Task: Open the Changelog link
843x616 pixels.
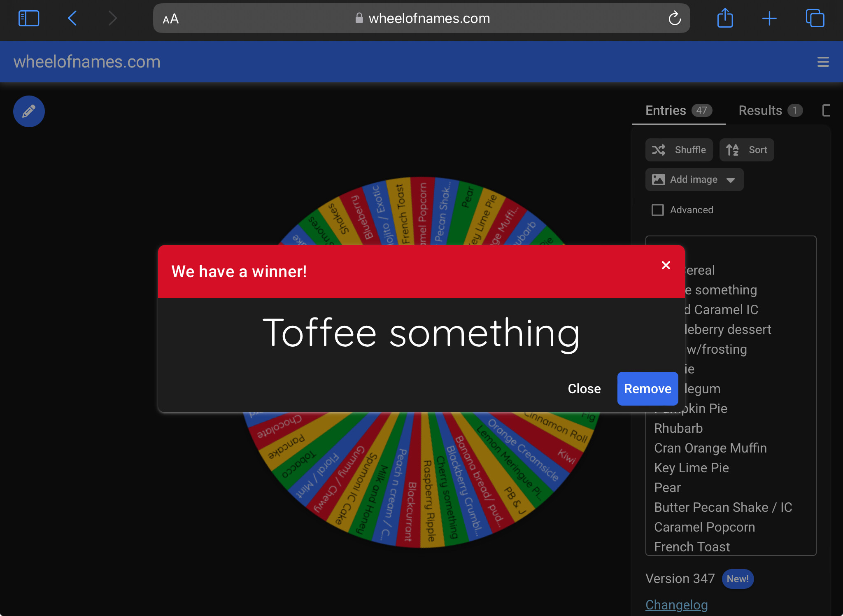Action: click(x=677, y=604)
